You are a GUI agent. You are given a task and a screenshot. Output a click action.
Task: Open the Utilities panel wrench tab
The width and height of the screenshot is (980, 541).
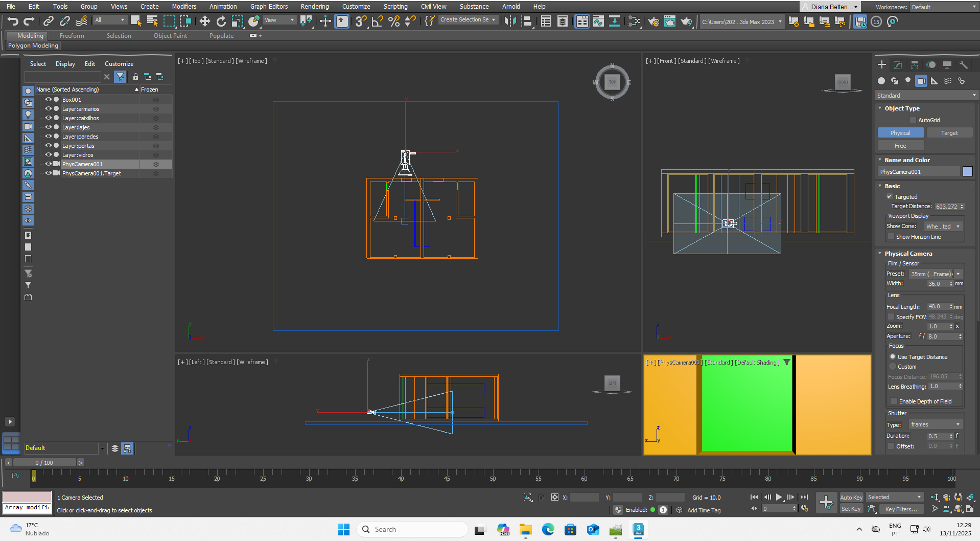pyautogui.click(x=963, y=65)
